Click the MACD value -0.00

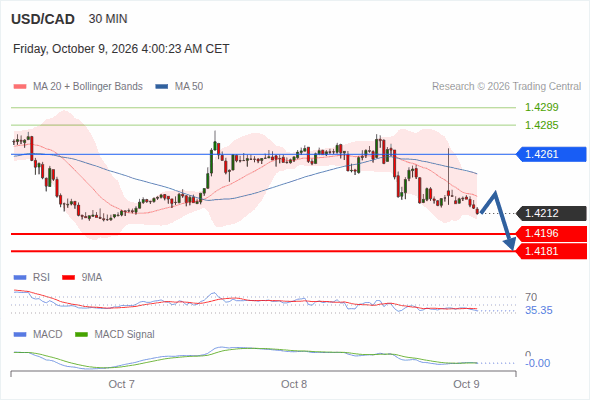click(538, 363)
